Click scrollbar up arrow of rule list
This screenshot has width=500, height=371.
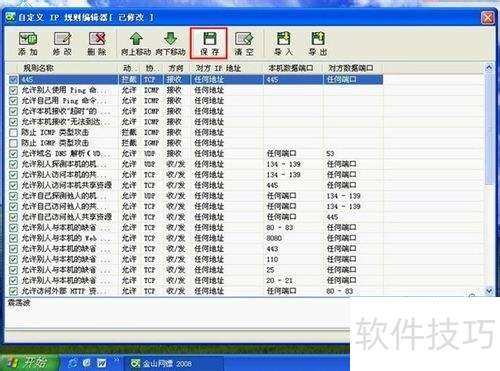tap(489, 68)
